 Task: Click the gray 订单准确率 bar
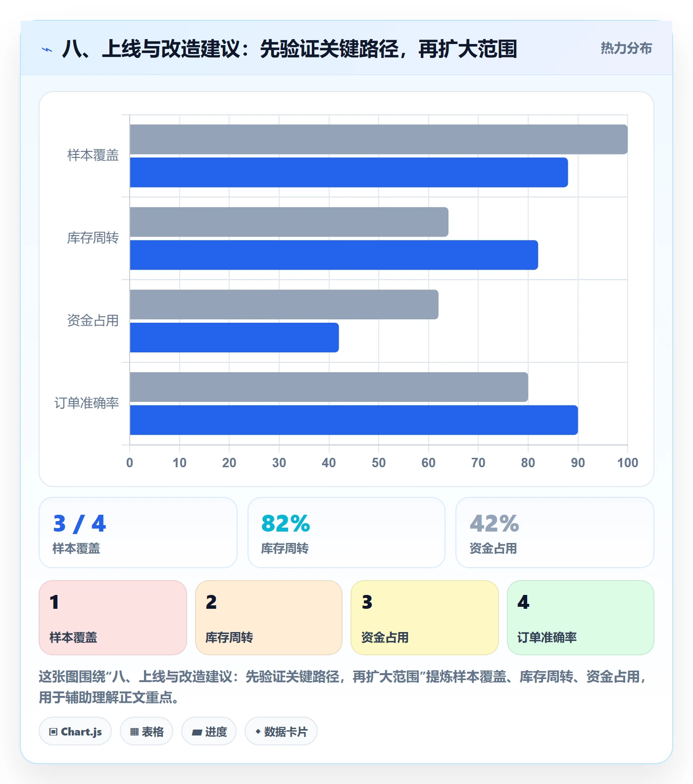pyautogui.click(x=329, y=387)
